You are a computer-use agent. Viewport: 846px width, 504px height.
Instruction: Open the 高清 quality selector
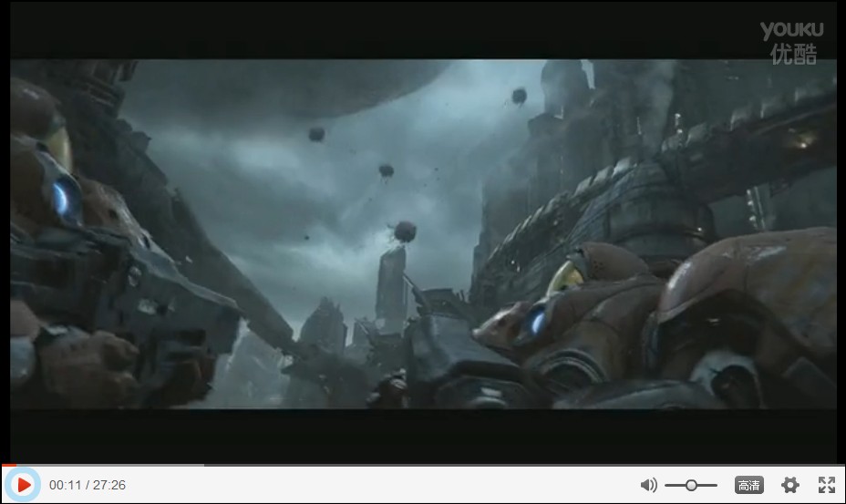748,485
